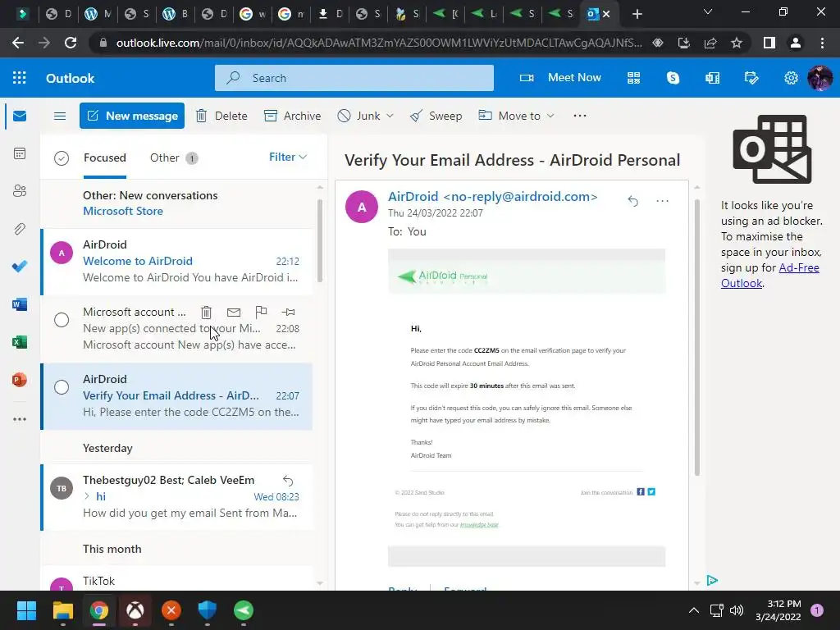Click the reading pane scrollbar
This screenshot has width=840, height=630.
(697, 337)
